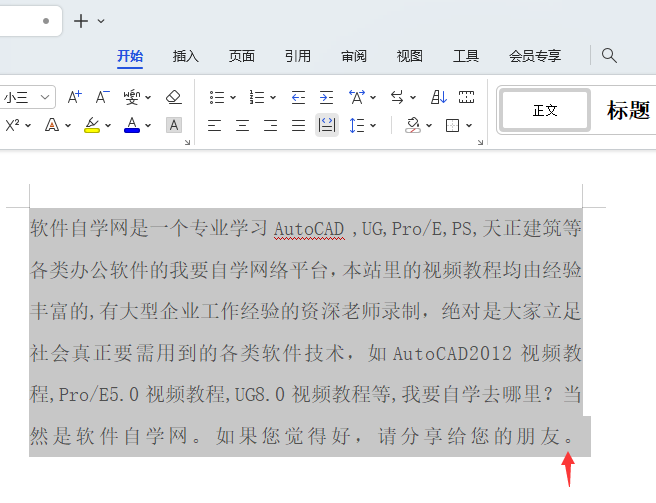Click the borders icon
The width and height of the screenshot is (656, 503).
pyautogui.click(x=453, y=125)
